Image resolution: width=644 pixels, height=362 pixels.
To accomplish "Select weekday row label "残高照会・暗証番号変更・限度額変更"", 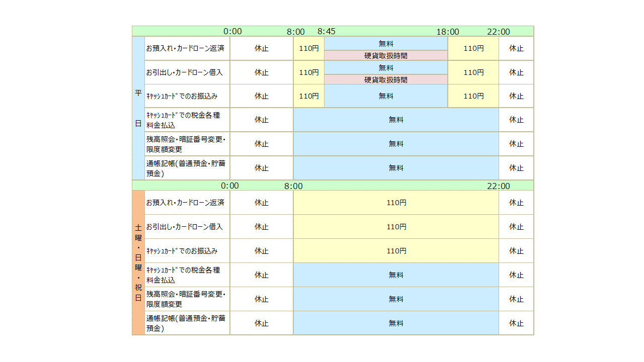I will [187, 144].
